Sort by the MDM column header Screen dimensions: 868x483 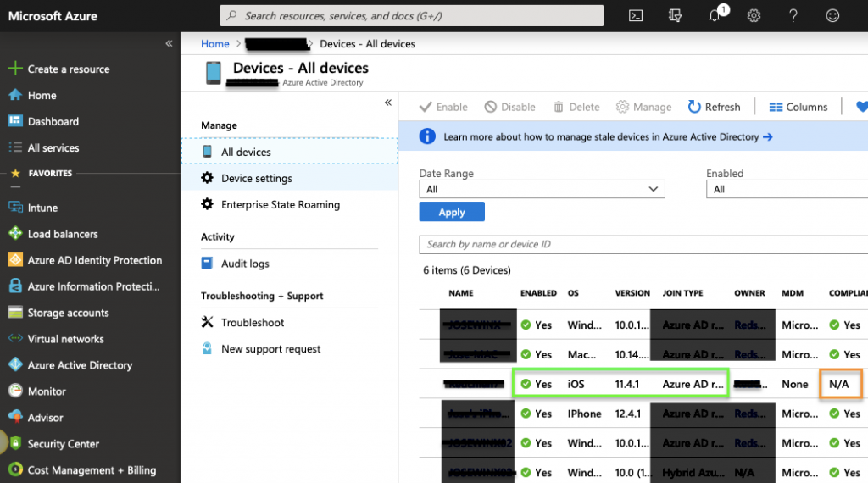[x=793, y=293]
